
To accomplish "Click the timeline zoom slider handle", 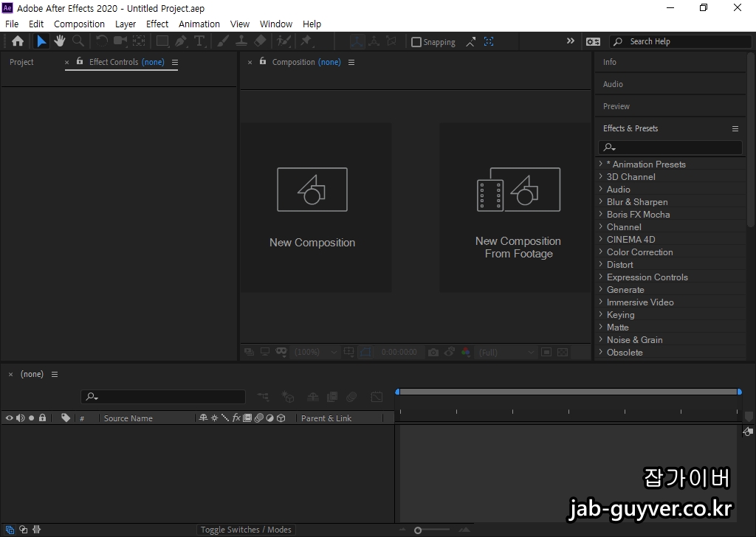I will 418,530.
